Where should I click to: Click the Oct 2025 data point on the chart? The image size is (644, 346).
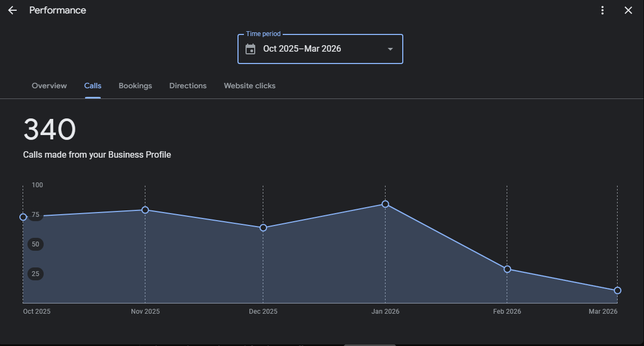point(23,217)
